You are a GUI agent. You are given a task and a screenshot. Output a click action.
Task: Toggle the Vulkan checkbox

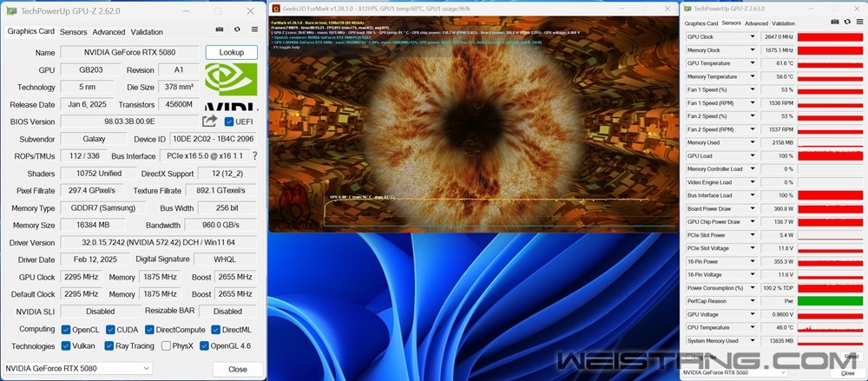[x=66, y=346]
